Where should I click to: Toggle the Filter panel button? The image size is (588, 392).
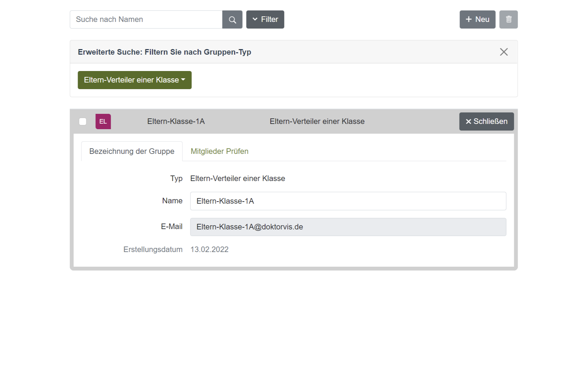[265, 19]
